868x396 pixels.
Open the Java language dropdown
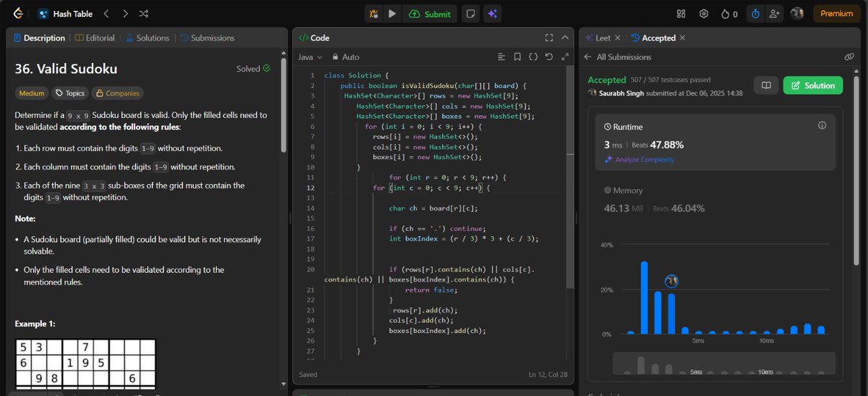[x=310, y=56]
